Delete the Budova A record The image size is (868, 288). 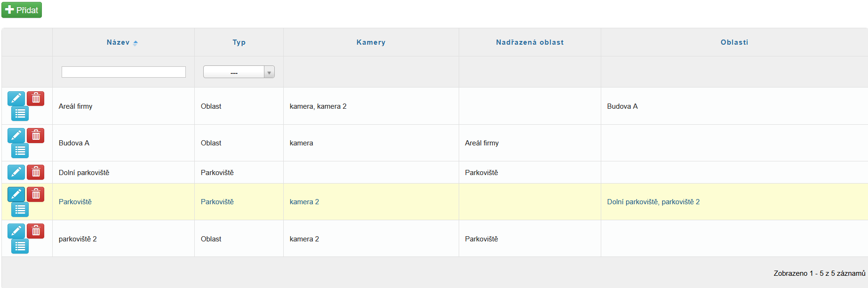tap(36, 136)
